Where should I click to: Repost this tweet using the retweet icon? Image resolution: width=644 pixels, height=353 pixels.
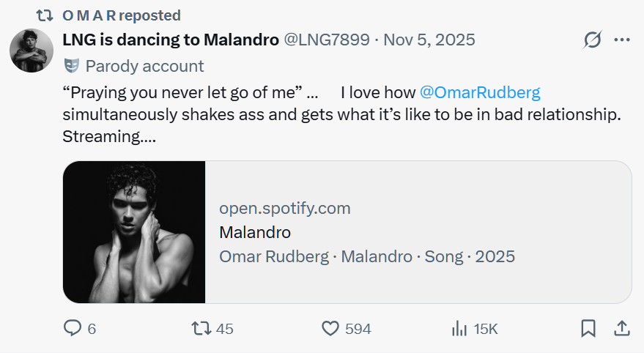[x=199, y=329]
